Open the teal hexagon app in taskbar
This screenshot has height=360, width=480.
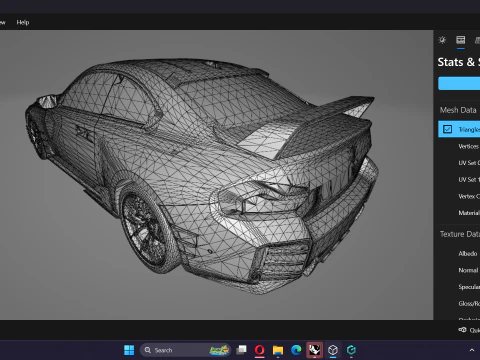click(351, 350)
